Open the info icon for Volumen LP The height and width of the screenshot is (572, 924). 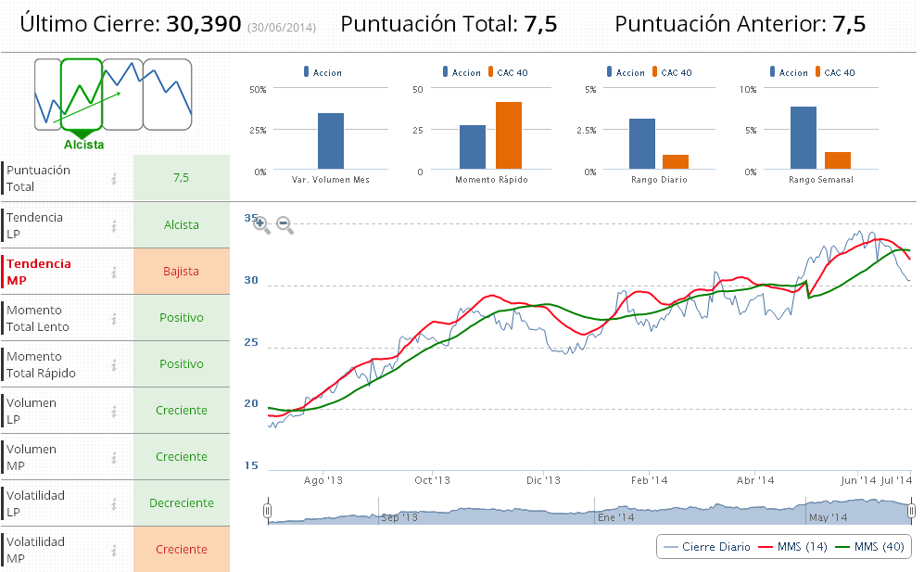point(114,412)
